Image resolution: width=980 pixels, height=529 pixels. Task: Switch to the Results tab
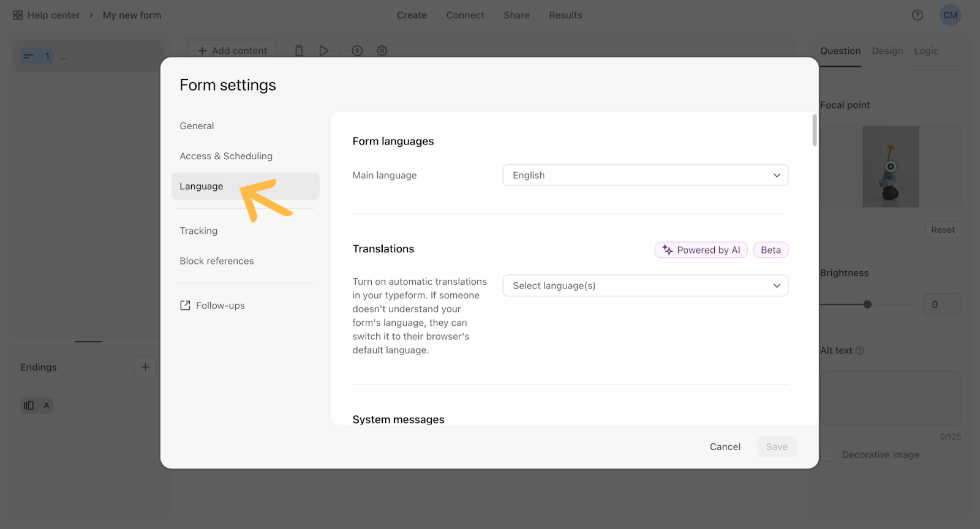566,15
